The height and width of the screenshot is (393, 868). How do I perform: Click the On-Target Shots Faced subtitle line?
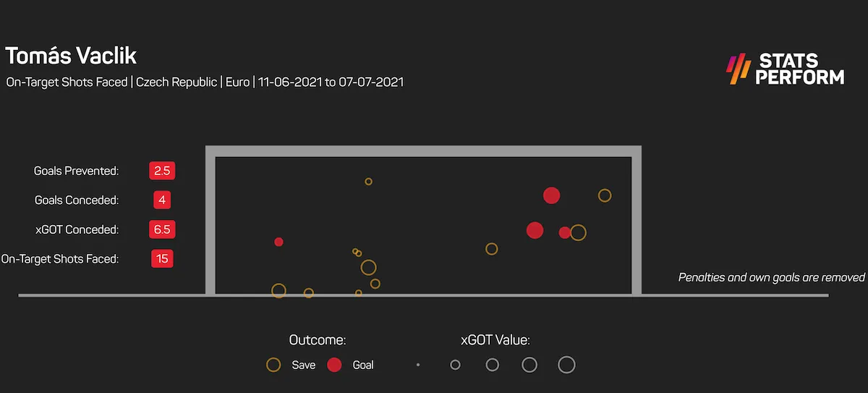coord(205,82)
